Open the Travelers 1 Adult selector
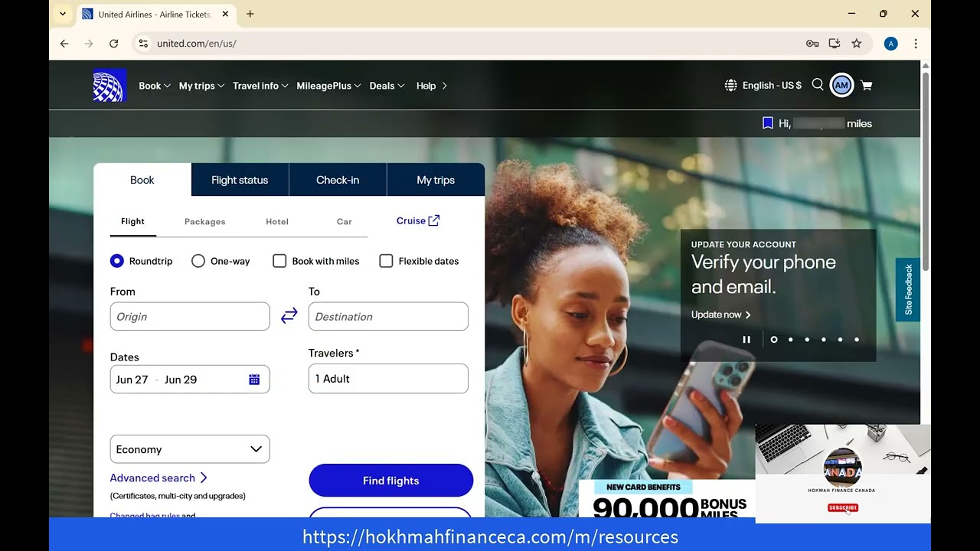980x551 pixels. coord(388,379)
